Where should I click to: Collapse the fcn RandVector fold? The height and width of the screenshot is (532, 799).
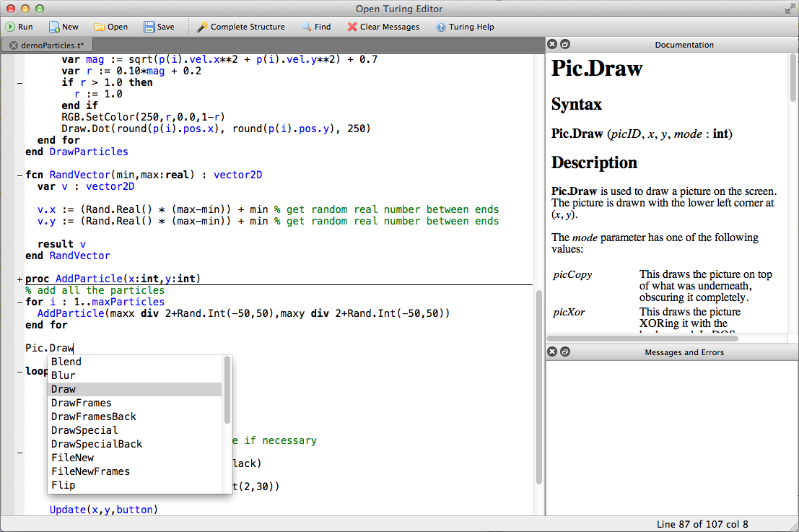tap(20, 175)
